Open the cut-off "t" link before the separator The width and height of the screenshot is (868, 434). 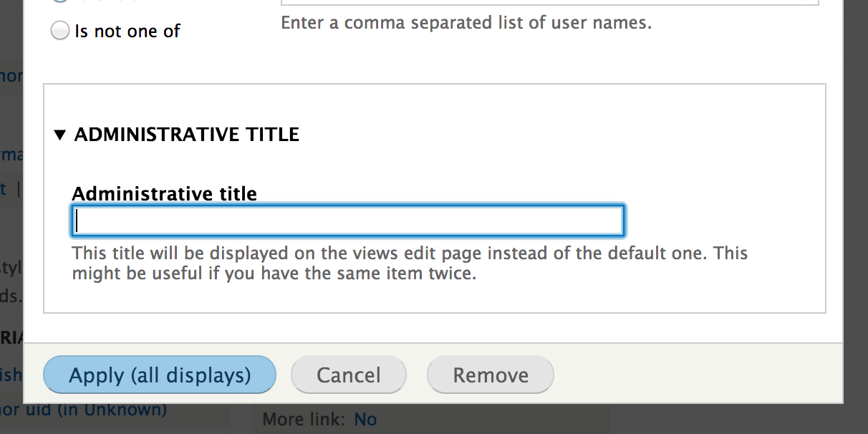click(4, 188)
